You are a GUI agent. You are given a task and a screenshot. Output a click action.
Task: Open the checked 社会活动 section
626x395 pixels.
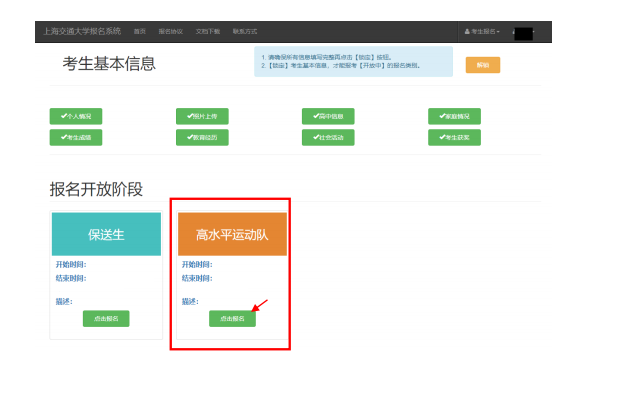coord(328,137)
